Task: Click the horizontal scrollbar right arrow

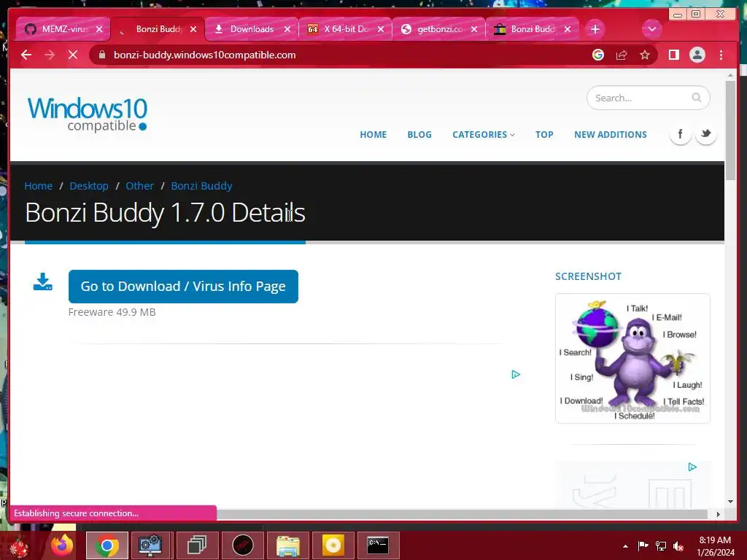Action: (x=718, y=514)
